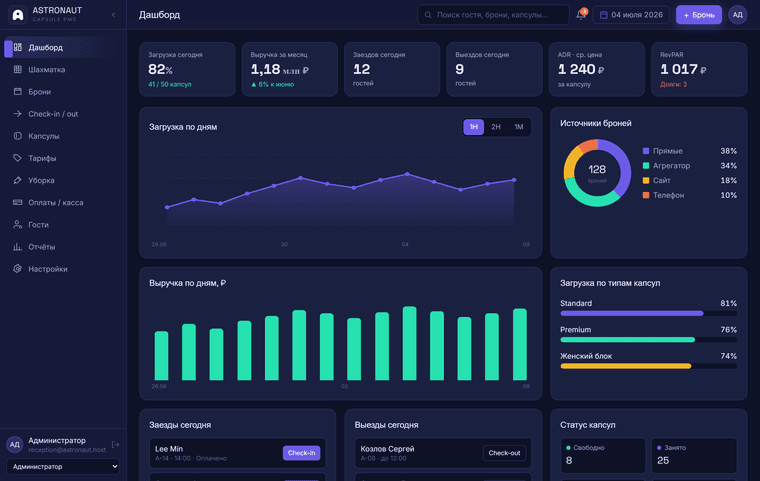Open the 04 июля 2026 date picker

pyautogui.click(x=631, y=15)
